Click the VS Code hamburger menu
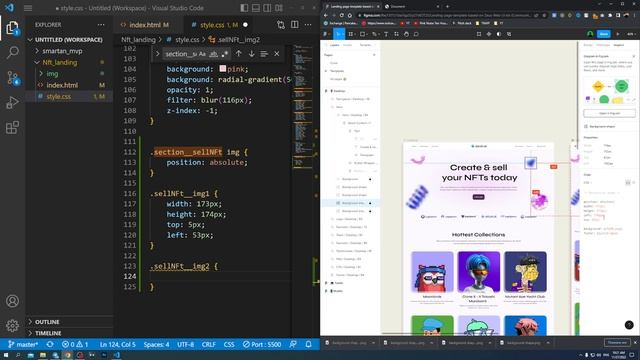Viewport: 640px width, 360px height. point(28,8)
